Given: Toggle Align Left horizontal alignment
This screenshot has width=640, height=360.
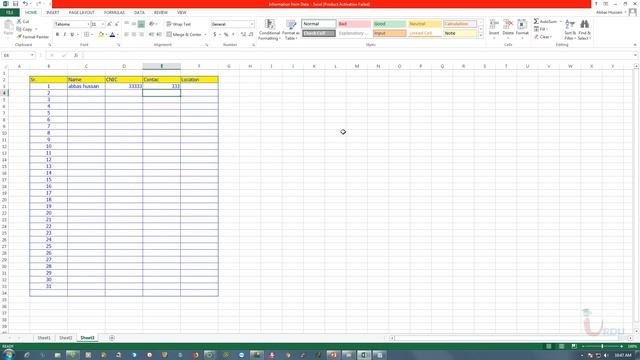Looking at the screenshot, I should [127, 35].
